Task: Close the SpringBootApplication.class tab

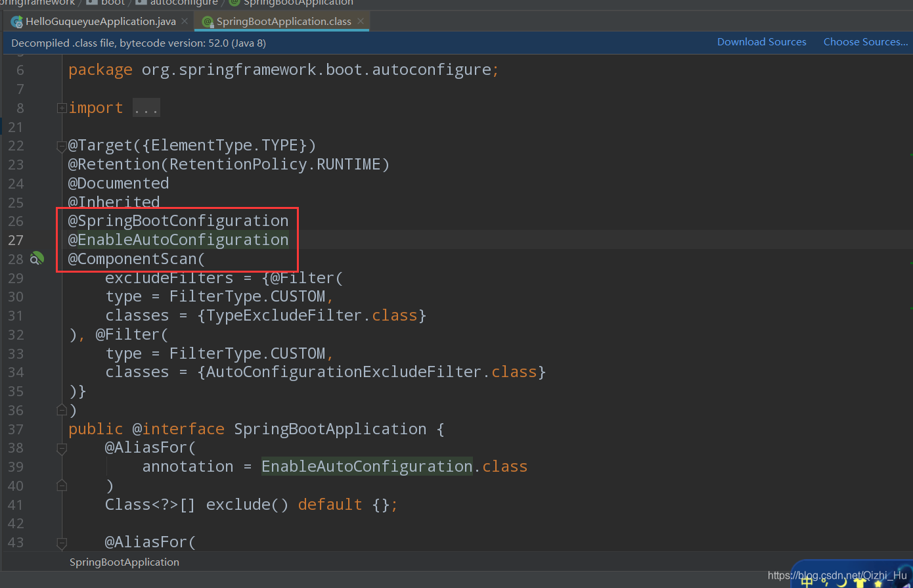Action: pyautogui.click(x=361, y=22)
